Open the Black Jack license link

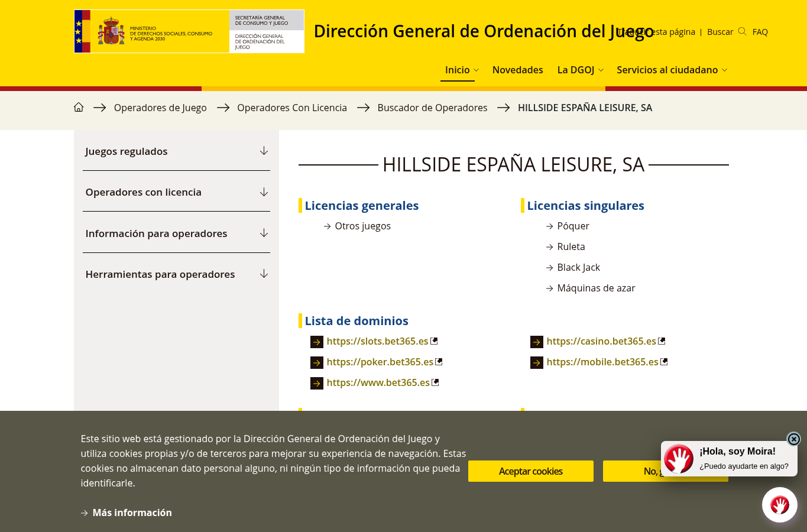pos(578,267)
